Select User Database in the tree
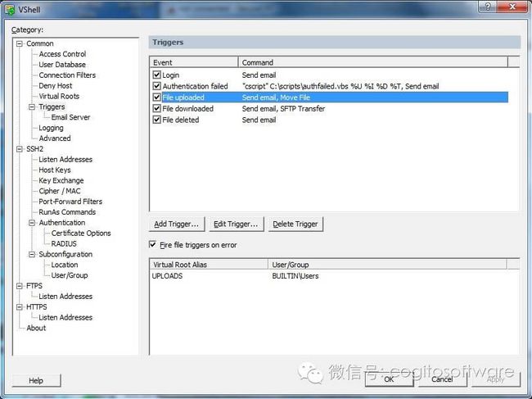Image resolution: width=532 pixels, height=399 pixels. (62, 65)
